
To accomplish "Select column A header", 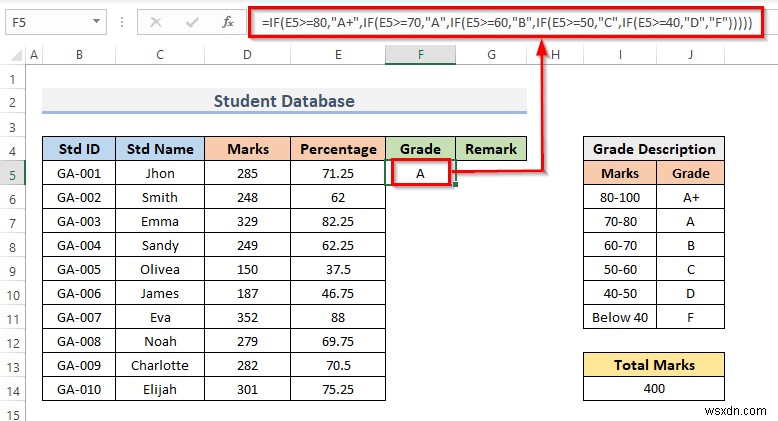I will pos(34,55).
